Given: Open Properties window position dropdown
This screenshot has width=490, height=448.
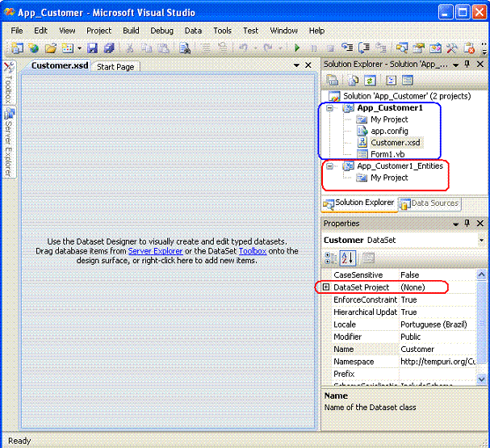Looking at the screenshot, I should click(x=455, y=224).
